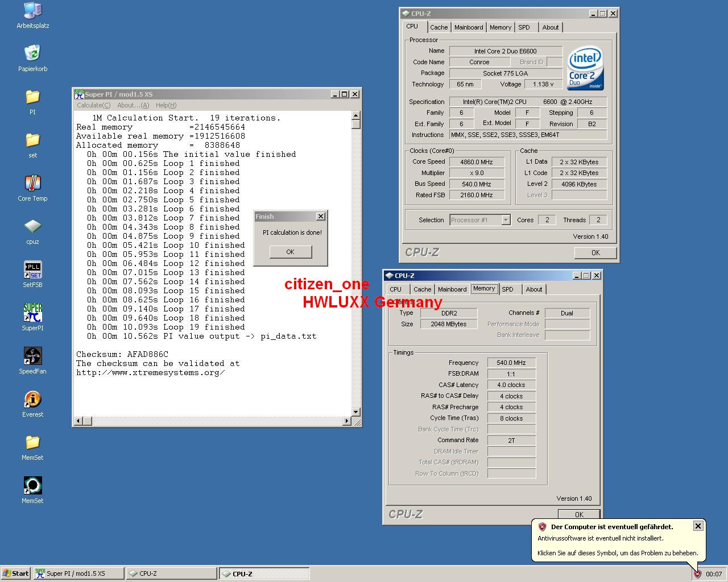Click the top CPU-Z window title icon
The width and height of the screenshot is (728, 582).
pyautogui.click(x=405, y=13)
